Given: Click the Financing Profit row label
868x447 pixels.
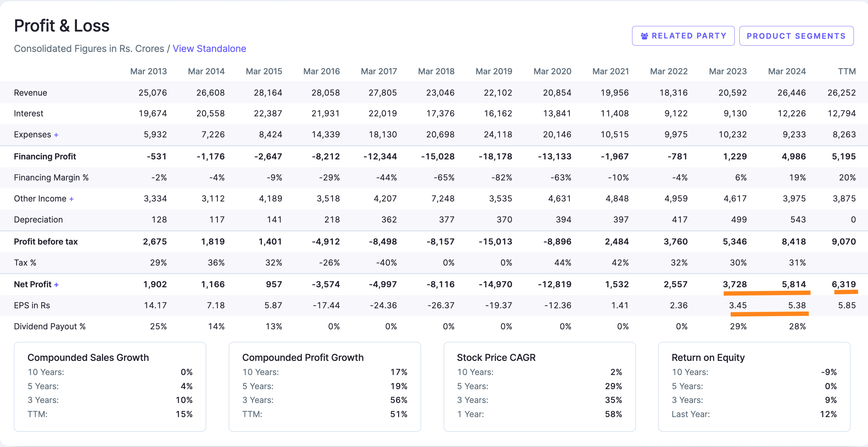Looking at the screenshot, I should pos(45,156).
